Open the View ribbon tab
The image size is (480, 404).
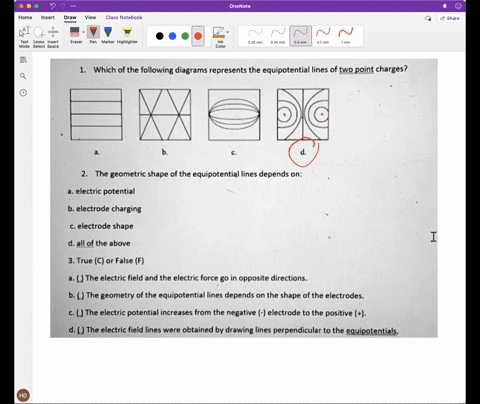[90, 17]
